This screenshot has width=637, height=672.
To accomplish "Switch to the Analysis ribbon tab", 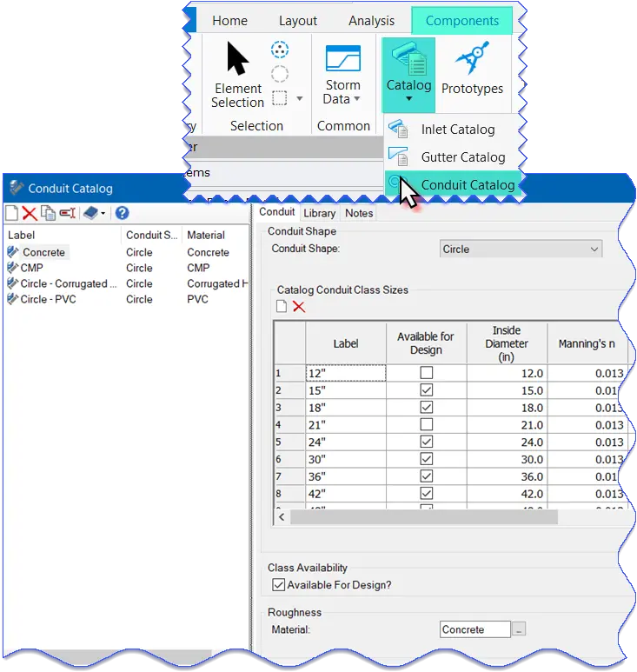I will pos(371,21).
